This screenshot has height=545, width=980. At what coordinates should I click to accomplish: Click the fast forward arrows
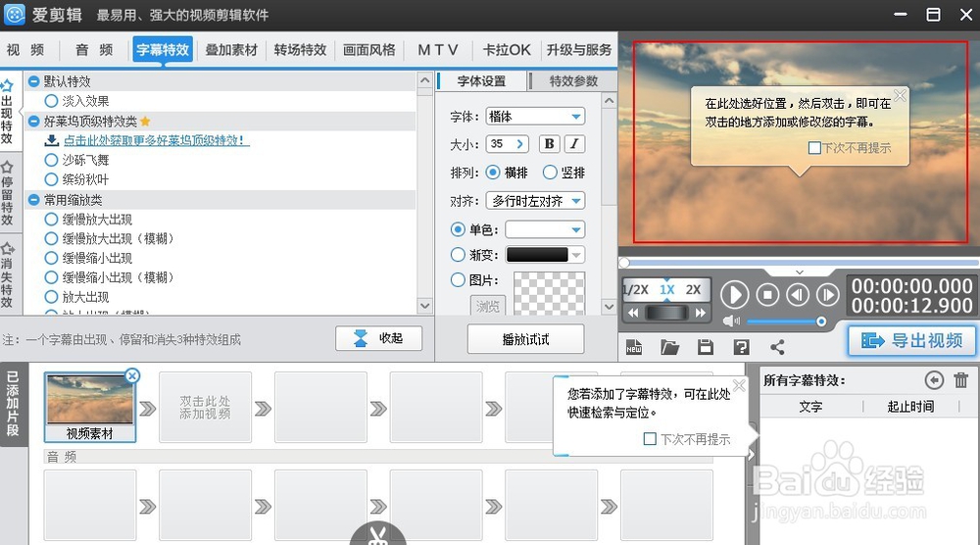coord(700,313)
